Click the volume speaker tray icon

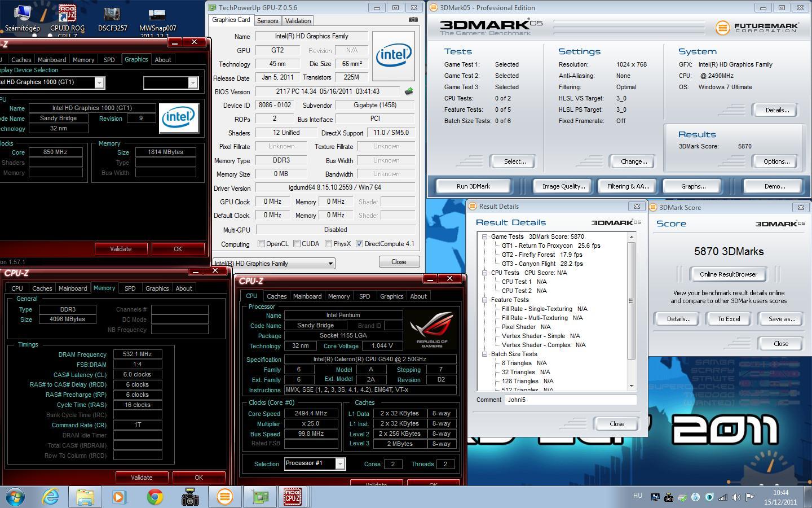[x=736, y=497]
